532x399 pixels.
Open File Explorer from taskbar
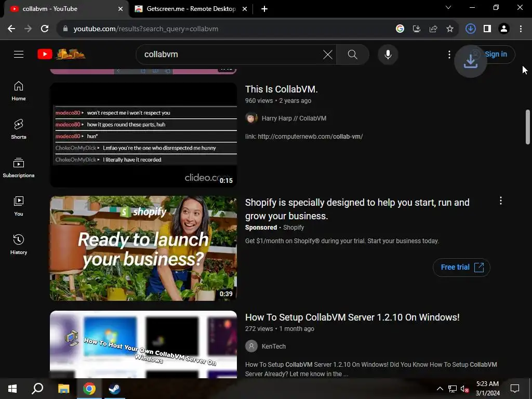[x=63, y=389]
